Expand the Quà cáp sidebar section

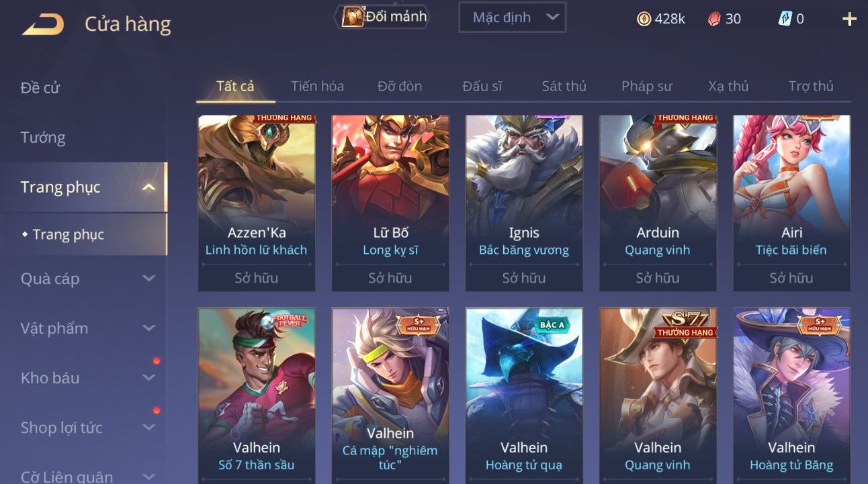click(x=149, y=279)
